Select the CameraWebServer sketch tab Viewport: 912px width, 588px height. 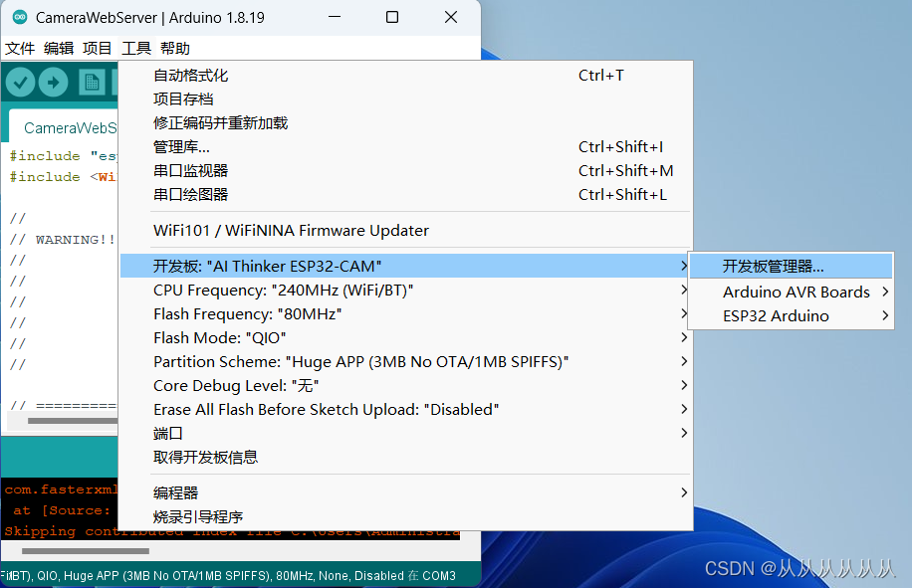click(x=64, y=127)
